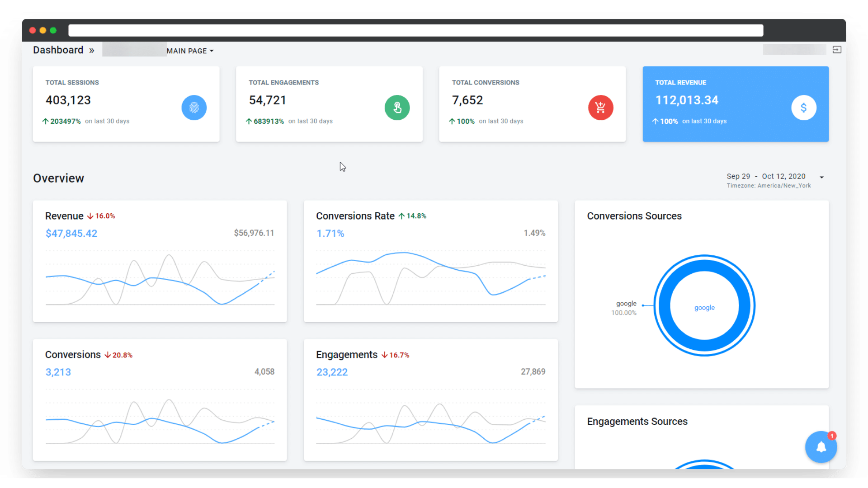
Task: Click the browser address bar
Action: tap(415, 30)
